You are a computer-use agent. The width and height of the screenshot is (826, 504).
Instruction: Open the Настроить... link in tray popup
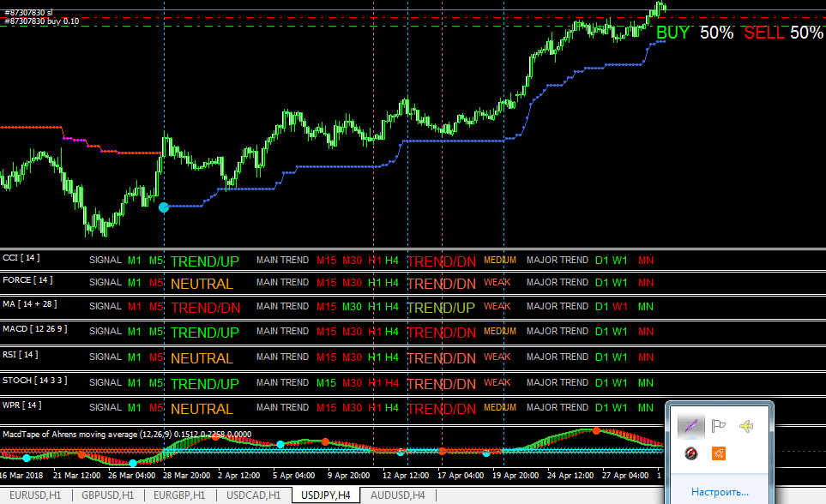pos(720,492)
